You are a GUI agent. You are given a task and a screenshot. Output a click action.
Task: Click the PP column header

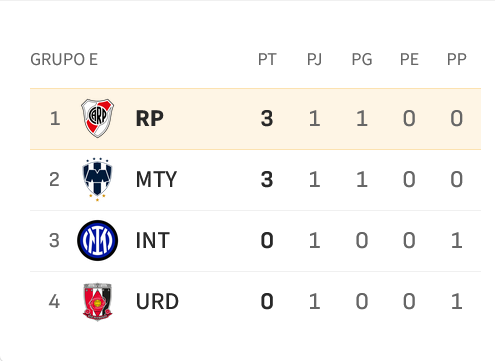pyautogui.click(x=456, y=60)
